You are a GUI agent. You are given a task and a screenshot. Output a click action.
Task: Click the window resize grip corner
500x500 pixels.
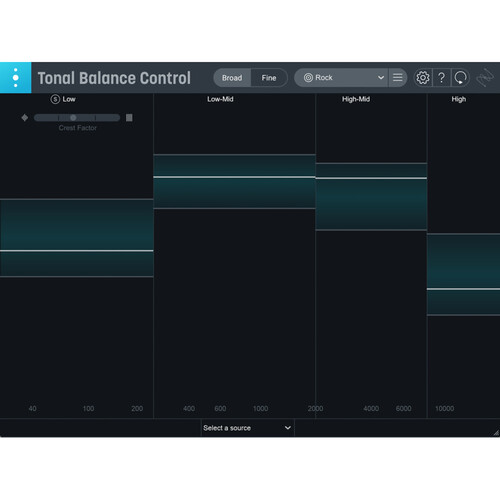(x=496, y=433)
